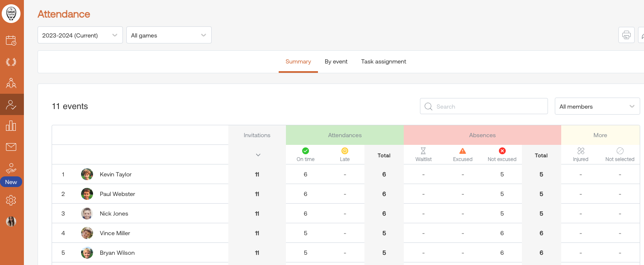Expand the All games filter dropdown
This screenshot has height=265, width=644.
coord(169,35)
